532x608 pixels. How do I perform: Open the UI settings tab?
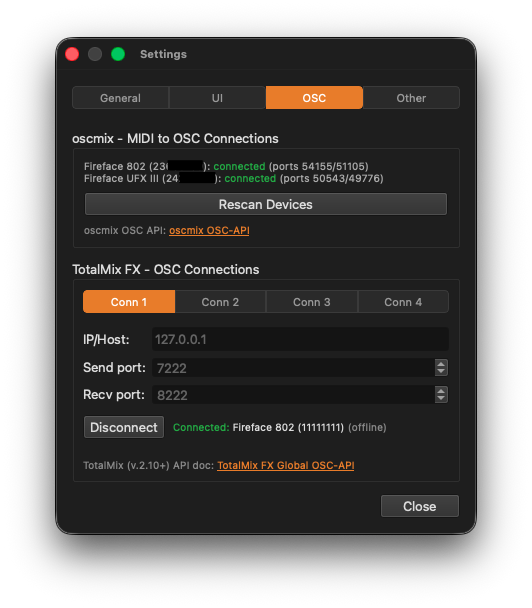coord(217,98)
